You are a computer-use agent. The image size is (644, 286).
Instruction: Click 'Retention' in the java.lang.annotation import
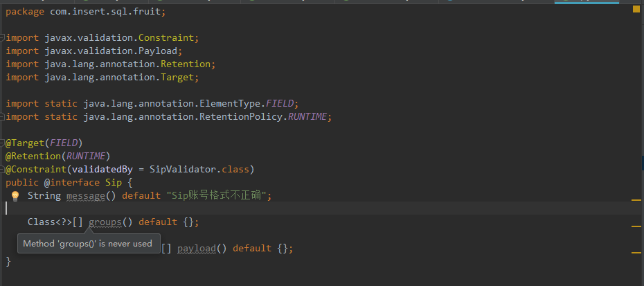(185, 64)
